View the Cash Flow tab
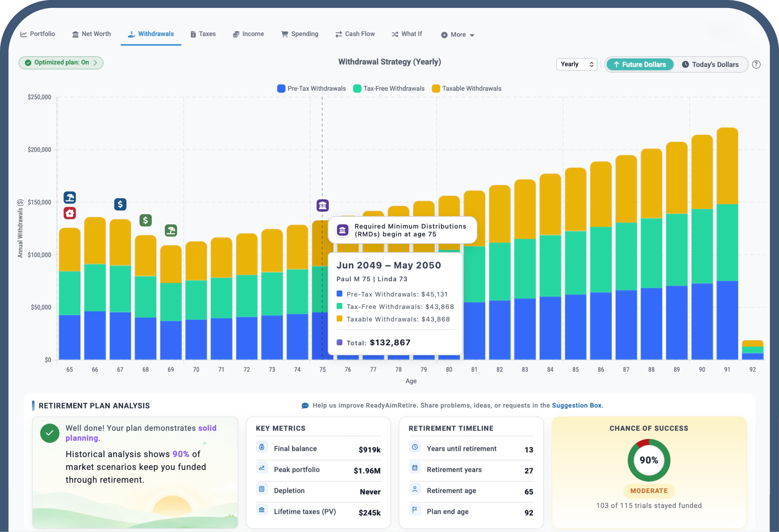The height and width of the screenshot is (532, 779). (355, 34)
